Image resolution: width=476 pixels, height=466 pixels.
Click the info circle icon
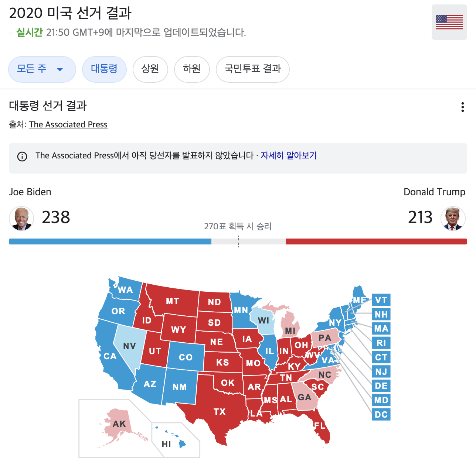(x=22, y=157)
